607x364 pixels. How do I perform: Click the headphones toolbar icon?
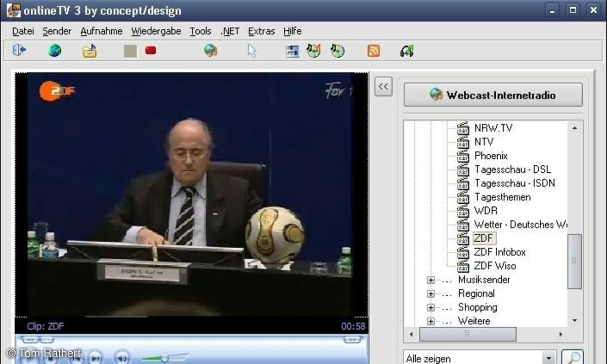pos(407,51)
